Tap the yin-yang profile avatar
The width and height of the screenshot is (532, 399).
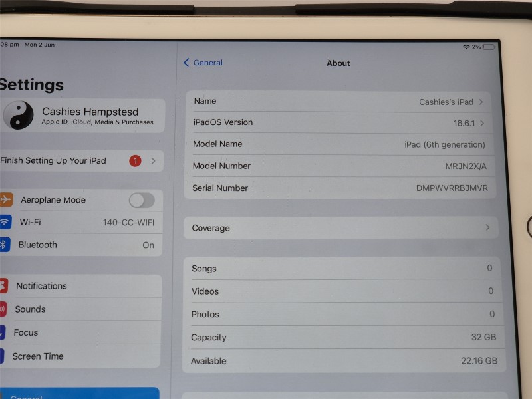pos(18,115)
